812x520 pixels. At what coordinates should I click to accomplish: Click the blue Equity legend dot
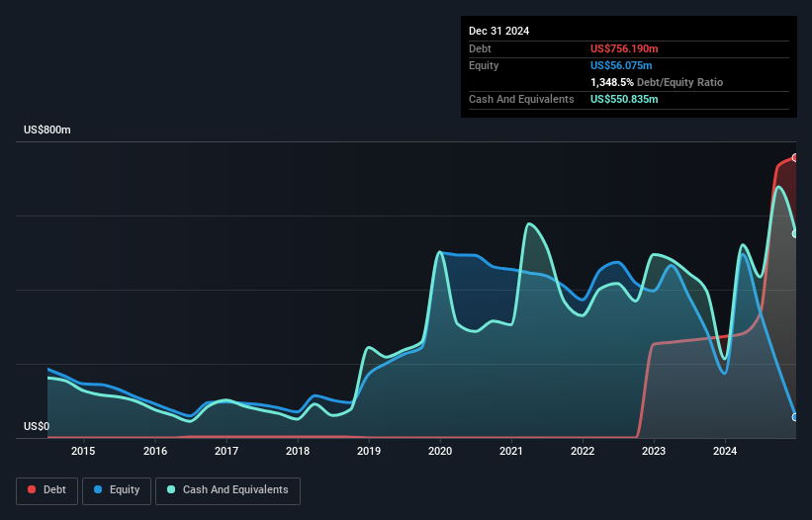tap(98, 489)
